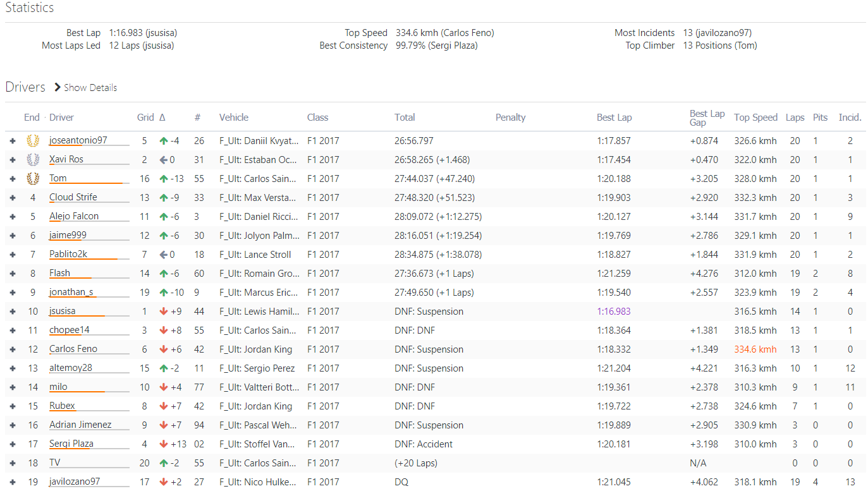This screenshot has width=868, height=491.
Task: Expand Xavi Ros row plus icon
Action: 12,160
